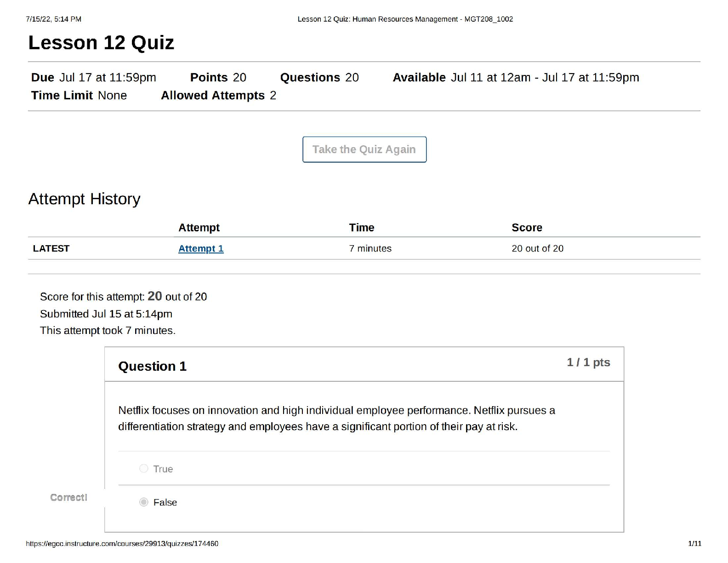The height and width of the screenshot is (563, 728).
Task: Click the Correct! answer label
Action: (x=68, y=498)
